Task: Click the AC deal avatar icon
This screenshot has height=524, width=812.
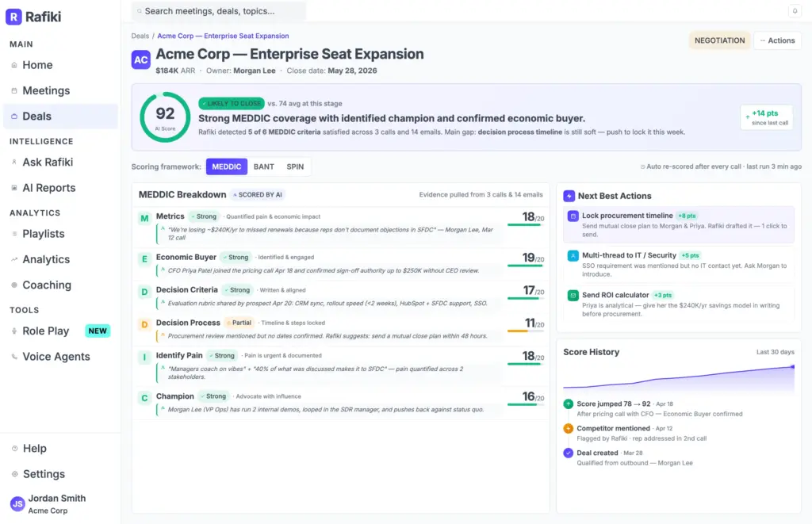Action: coord(141,59)
